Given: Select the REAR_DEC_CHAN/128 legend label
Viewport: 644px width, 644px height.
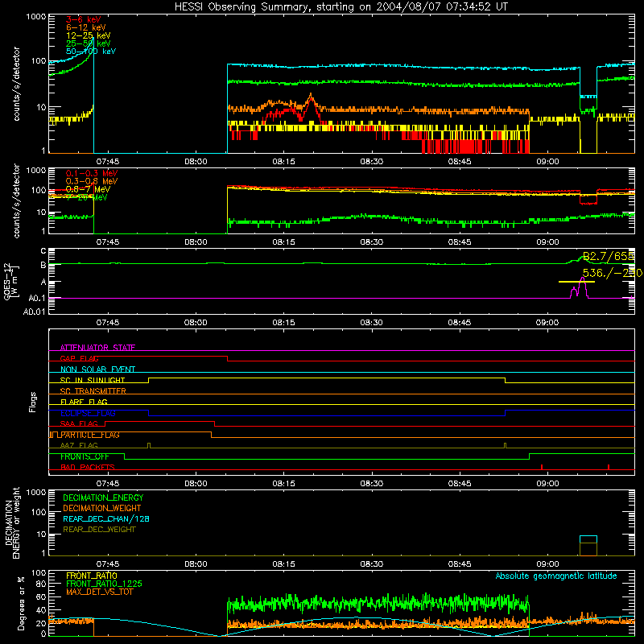Looking at the screenshot, I should (106, 518).
